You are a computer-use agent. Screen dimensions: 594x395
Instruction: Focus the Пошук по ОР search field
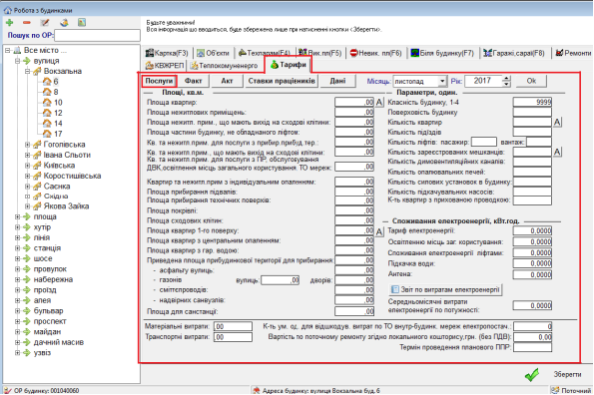pyautogui.click(x=97, y=36)
